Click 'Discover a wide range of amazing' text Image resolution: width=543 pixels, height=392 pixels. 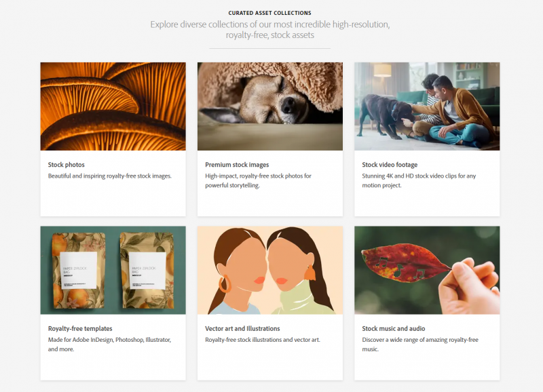click(420, 345)
